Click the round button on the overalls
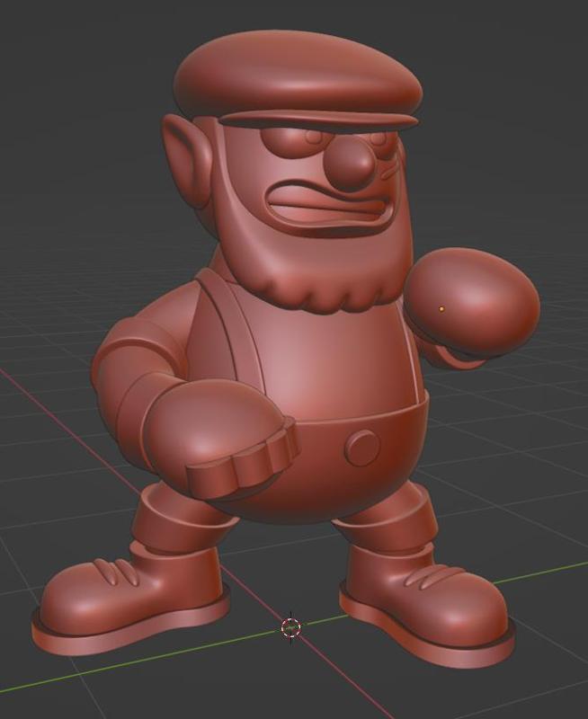Viewport: 588px width, 719px height. tap(362, 448)
